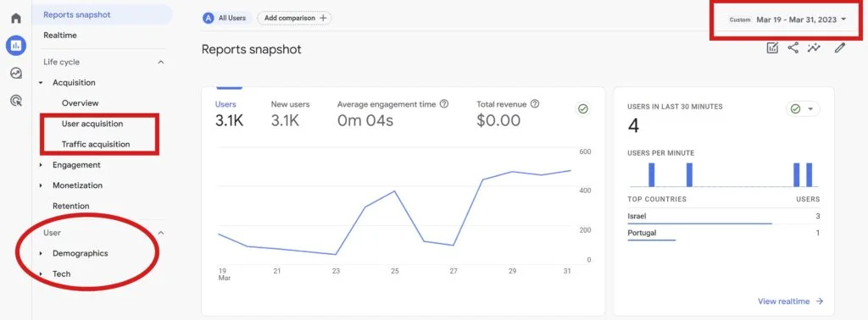The image size is (868, 320).
Task: Expand the Demographics tree arrow
Action: (x=41, y=253)
